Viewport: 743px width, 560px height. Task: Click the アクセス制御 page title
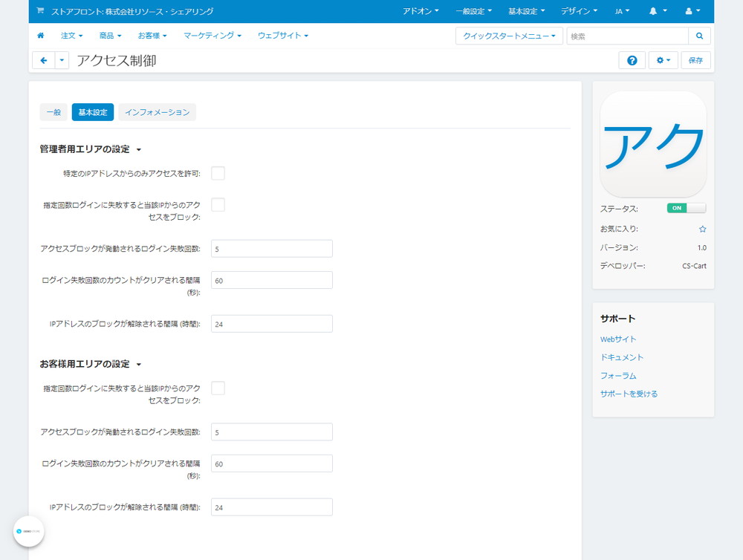coord(117,61)
